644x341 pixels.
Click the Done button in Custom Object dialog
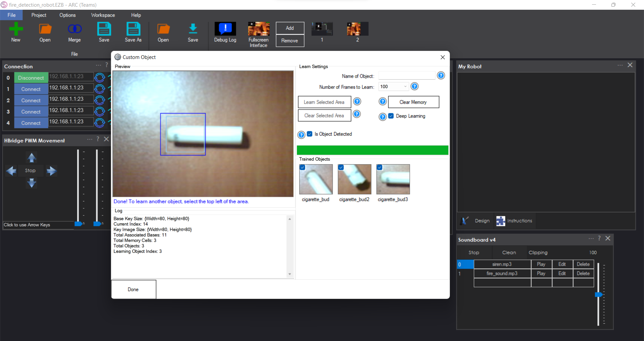pyautogui.click(x=133, y=289)
